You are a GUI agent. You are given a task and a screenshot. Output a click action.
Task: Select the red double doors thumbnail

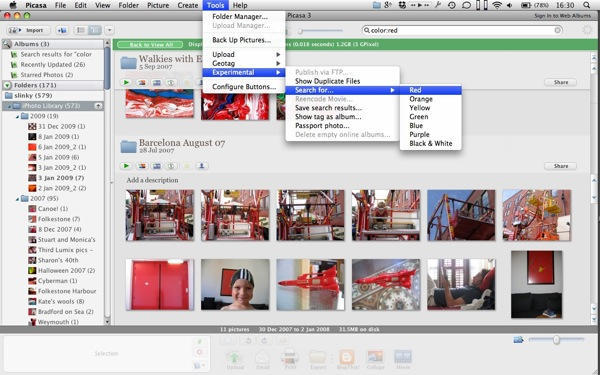point(160,284)
